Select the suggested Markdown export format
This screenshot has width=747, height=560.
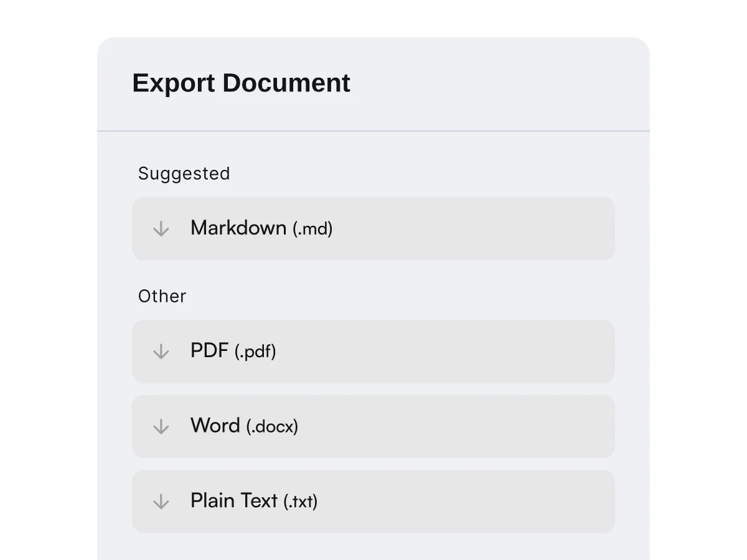pyautogui.click(x=374, y=229)
